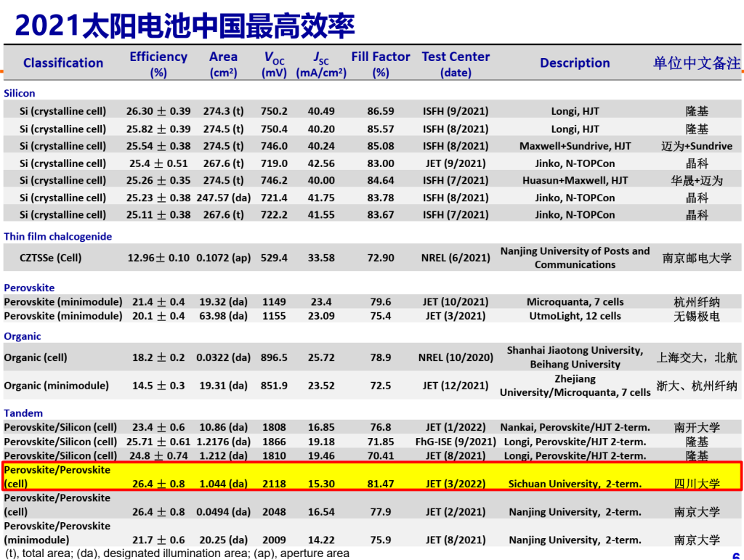The width and height of the screenshot is (744, 560).
Task: Click the 单位中文备注 column header
Action: pos(697,63)
